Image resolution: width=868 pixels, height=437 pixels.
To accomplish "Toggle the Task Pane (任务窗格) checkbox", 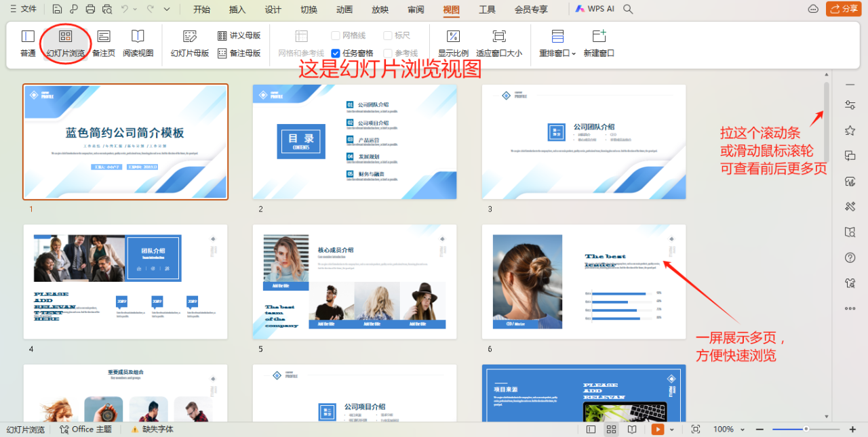I will pyautogui.click(x=336, y=54).
